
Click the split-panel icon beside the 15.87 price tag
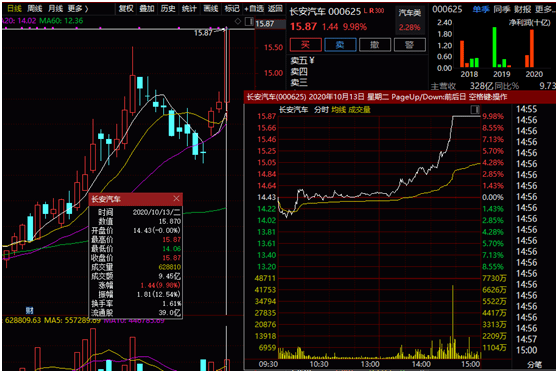coord(249,22)
